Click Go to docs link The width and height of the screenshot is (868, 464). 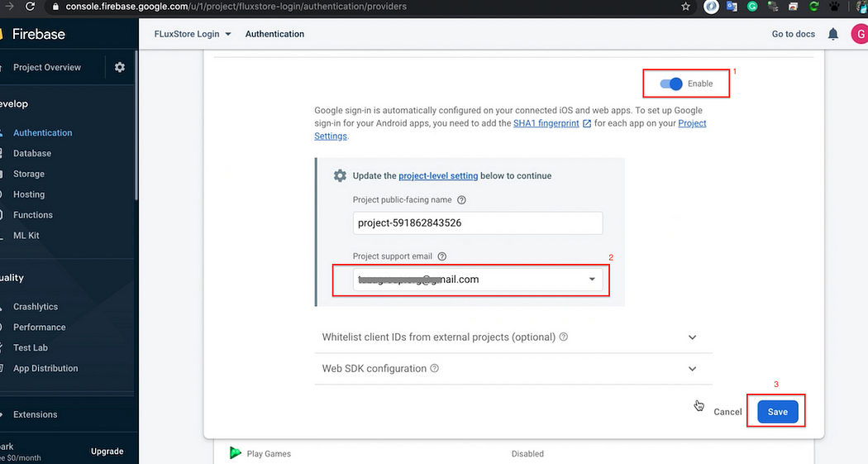pyautogui.click(x=793, y=34)
